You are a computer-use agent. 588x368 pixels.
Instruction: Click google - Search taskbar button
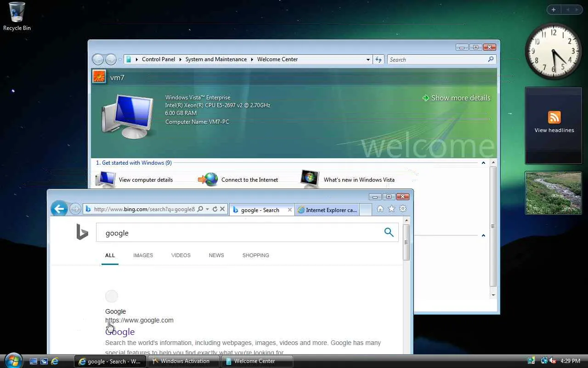(x=110, y=361)
